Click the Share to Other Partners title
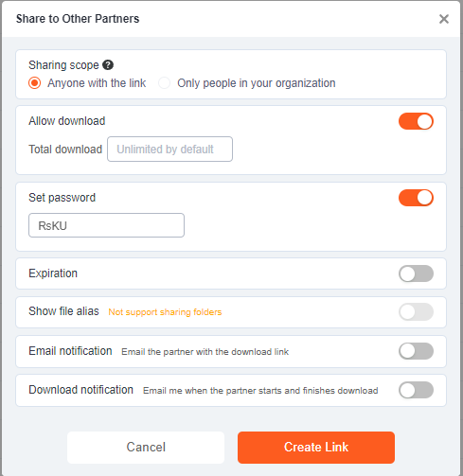463x476 pixels. (x=78, y=19)
